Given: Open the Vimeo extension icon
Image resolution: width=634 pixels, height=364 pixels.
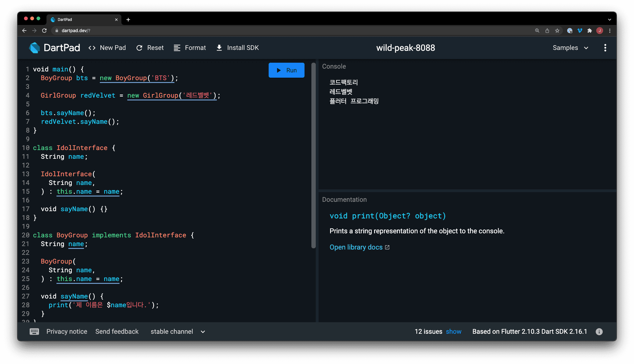Looking at the screenshot, I should [x=580, y=31].
